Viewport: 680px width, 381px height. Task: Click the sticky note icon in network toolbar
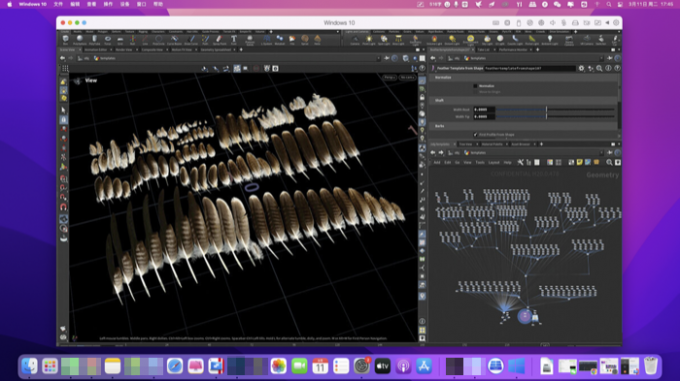579,162
